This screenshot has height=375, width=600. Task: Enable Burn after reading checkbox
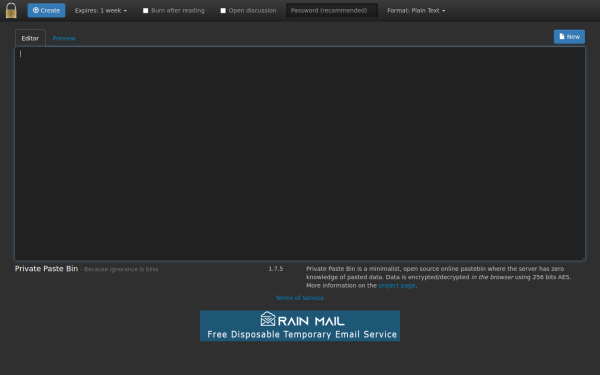point(145,11)
